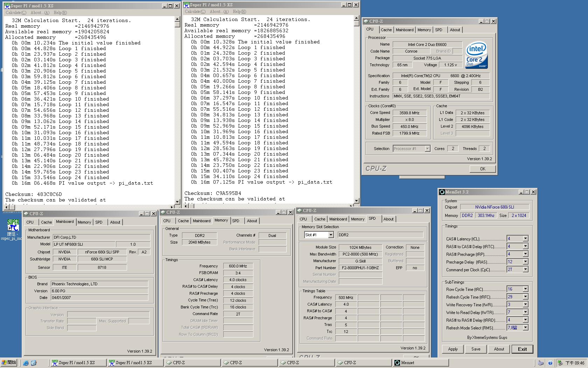Image resolution: width=588 pixels, height=368 pixels.
Task: Select Memory tab in CPU-Z Mainboard window
Action: (84, 222)
